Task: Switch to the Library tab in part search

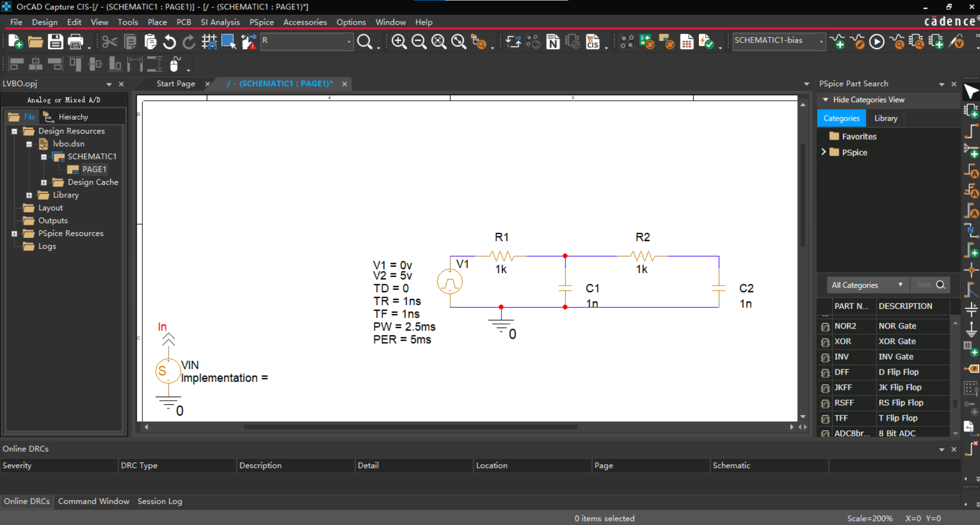Action: click(886, 118)
